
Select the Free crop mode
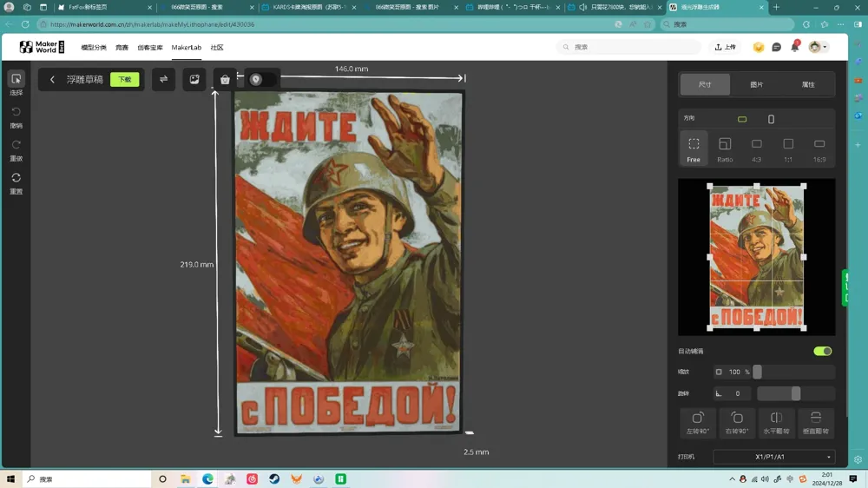click(694, 149)
